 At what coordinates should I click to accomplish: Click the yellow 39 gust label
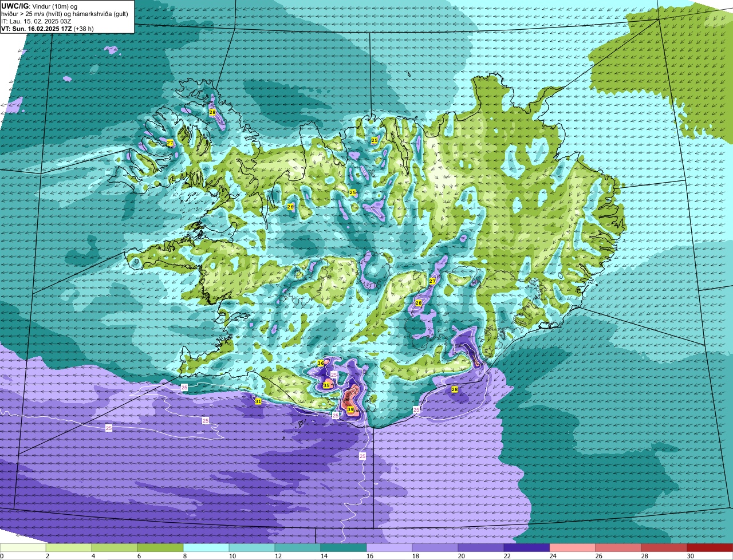(x=350, y=410)
